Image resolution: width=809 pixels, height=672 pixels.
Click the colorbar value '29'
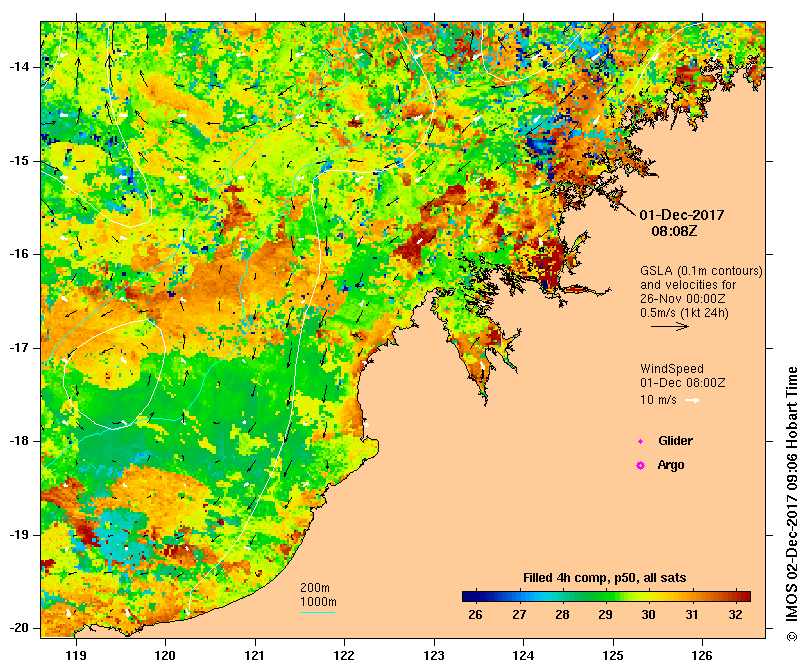(605, 615)
